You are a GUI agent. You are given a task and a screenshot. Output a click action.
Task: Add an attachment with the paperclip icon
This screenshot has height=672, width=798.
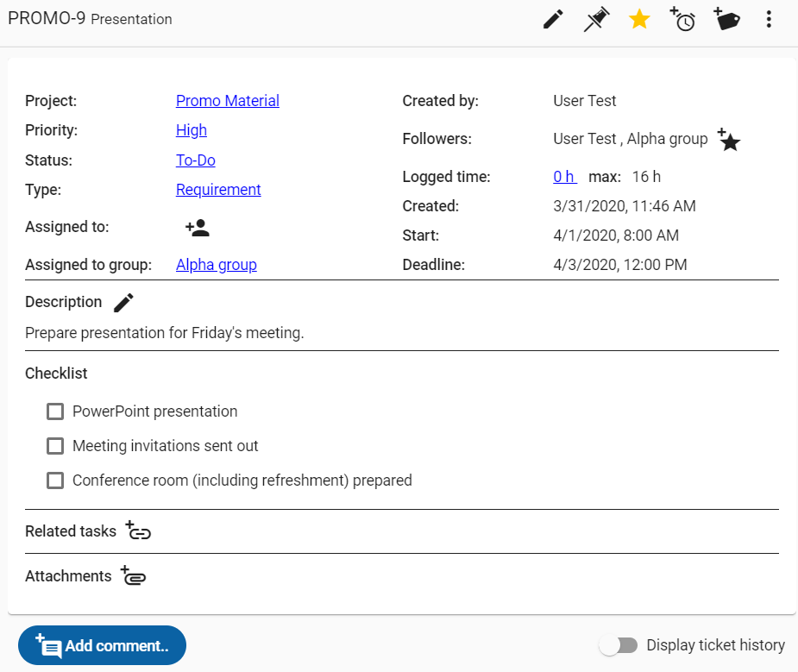coord(134,575)
